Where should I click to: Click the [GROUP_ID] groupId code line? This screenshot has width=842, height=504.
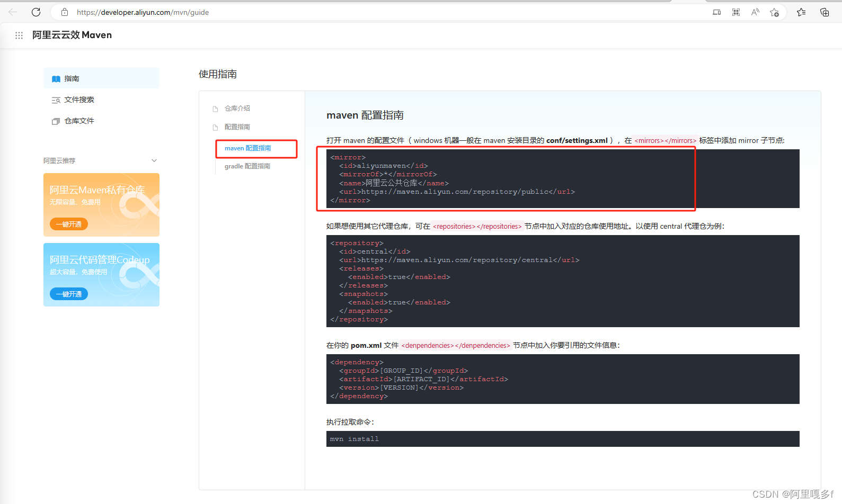click(404, 371)
